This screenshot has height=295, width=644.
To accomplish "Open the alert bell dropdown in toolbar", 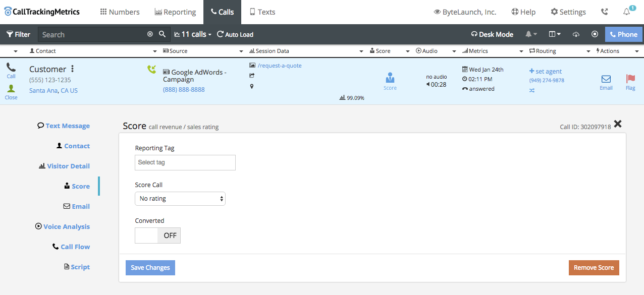I will (531, 34).
